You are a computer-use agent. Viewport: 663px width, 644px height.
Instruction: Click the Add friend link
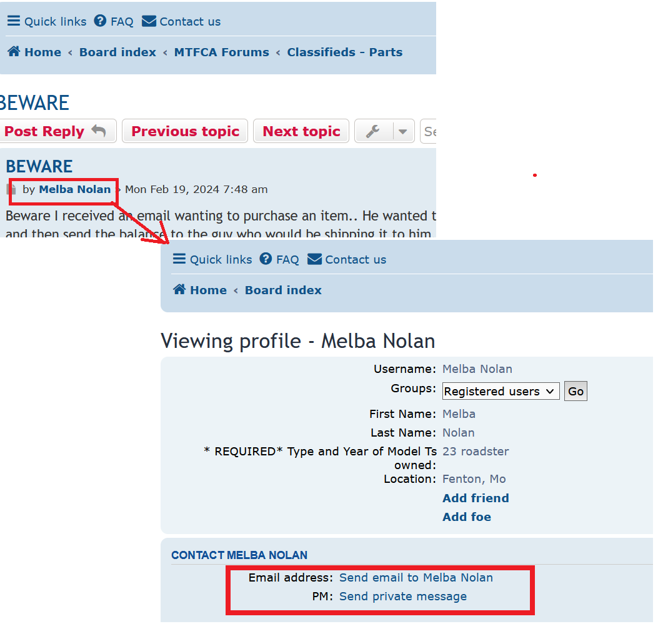pyautogui.click(x=476, y=498)
